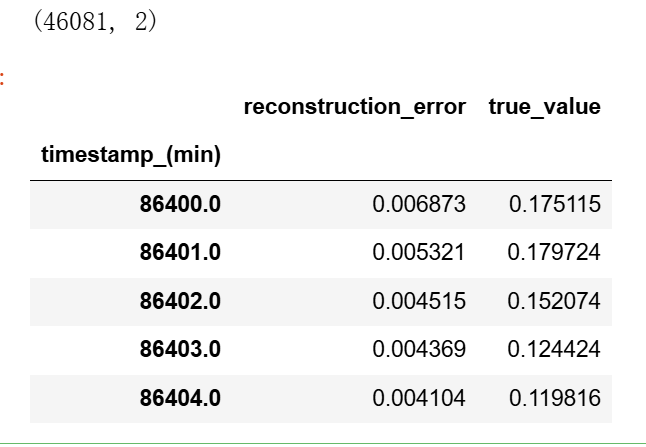Select the 86403.0 index label
Screen dimensions: 646x447
click(x=180, y=349)
